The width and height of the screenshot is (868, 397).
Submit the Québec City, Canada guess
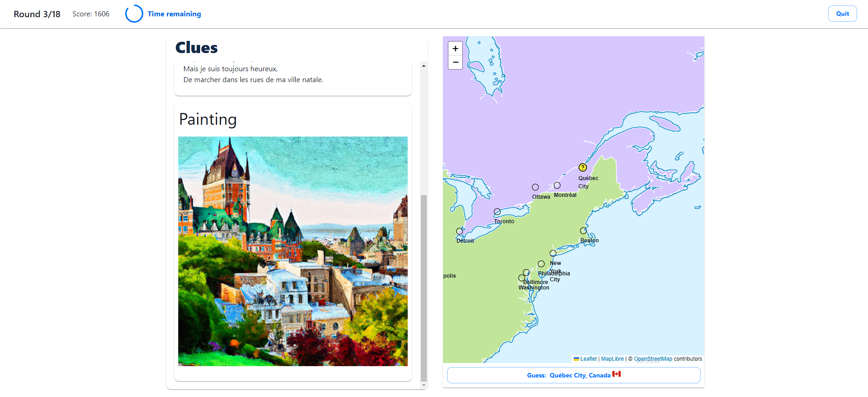pyautogui.click(x=574, y=375)
